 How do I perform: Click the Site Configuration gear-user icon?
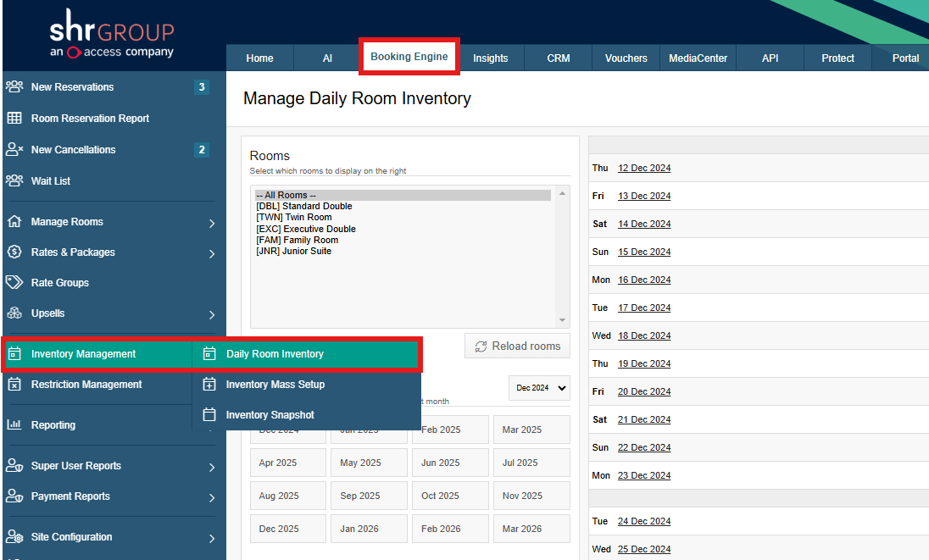14,536
